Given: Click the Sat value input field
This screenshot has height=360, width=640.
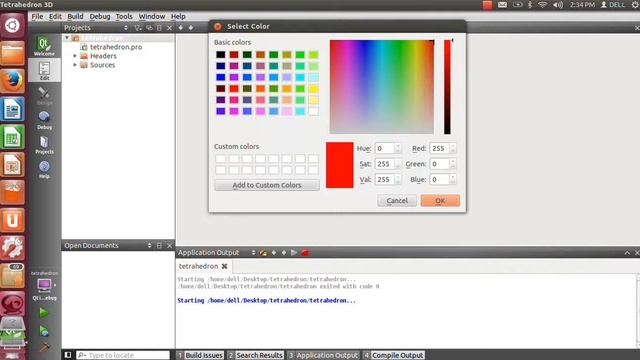Looking at the screenshot, I should click(384, 164).
